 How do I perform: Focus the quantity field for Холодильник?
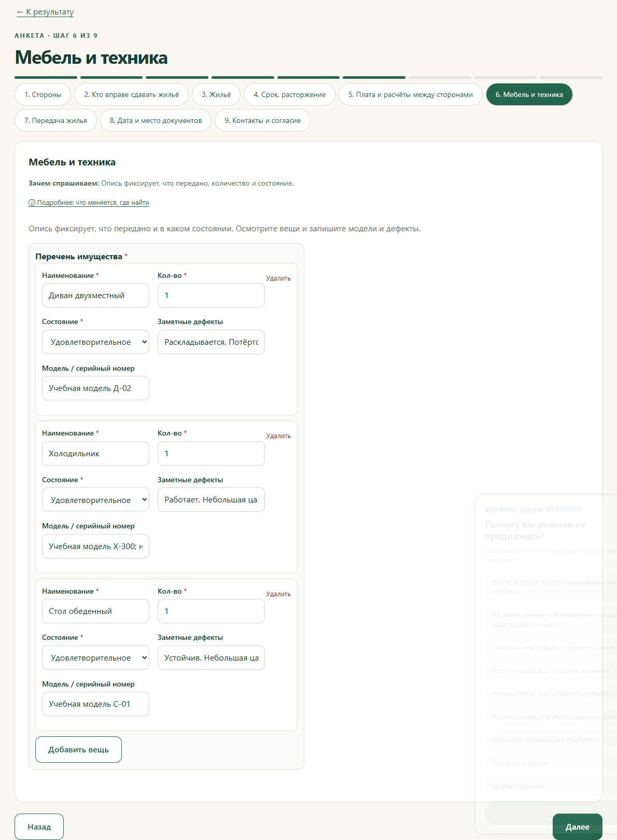(211, 454)
